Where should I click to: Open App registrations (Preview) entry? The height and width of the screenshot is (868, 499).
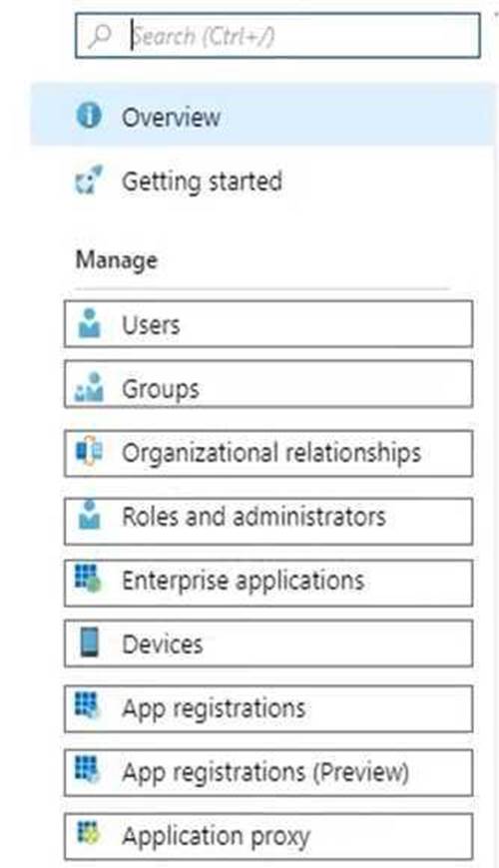268,773
